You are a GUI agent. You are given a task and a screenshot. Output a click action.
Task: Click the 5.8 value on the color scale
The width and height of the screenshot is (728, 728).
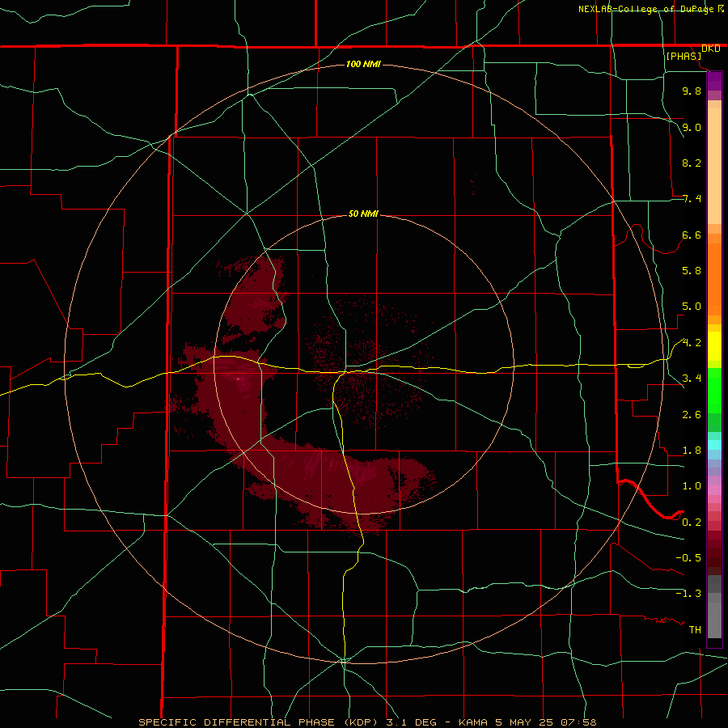click(x=692, y=271)
